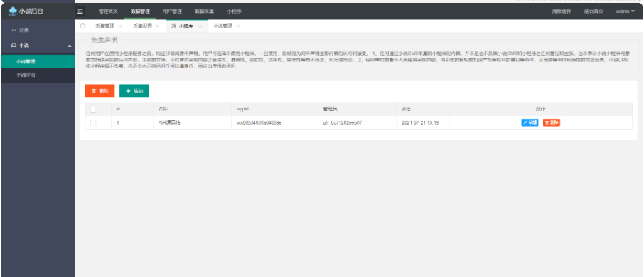
Task: Tick the select-all checkbox in the table header
Action: point(93,109)
